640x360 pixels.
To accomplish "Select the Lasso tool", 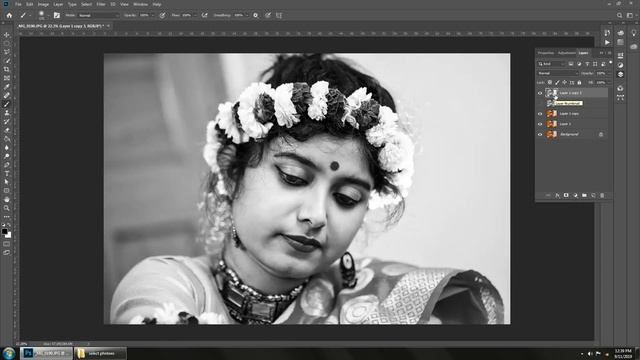I will 7,52.
